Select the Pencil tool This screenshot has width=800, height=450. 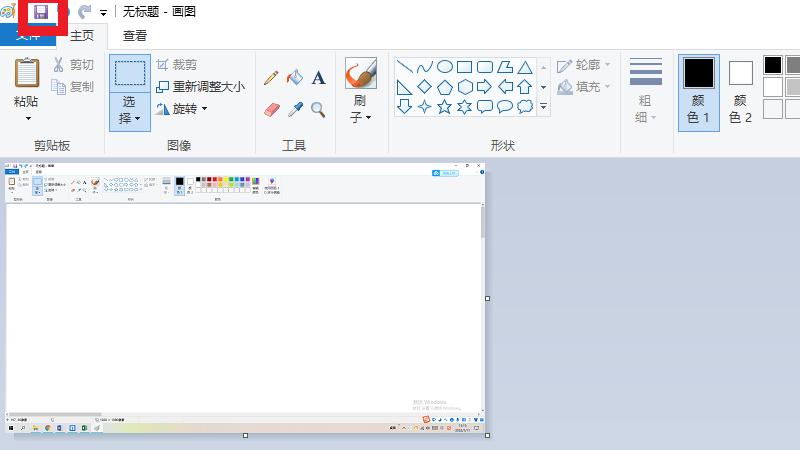coord(271,78)
